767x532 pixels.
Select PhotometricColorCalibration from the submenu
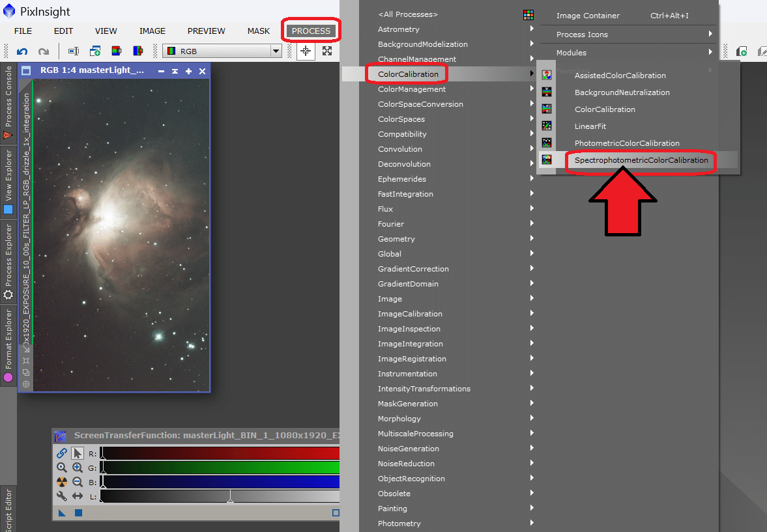(627, 143)
